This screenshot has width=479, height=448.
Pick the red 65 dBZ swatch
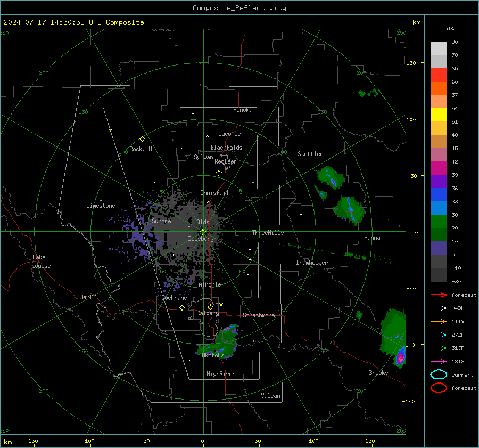439,75
